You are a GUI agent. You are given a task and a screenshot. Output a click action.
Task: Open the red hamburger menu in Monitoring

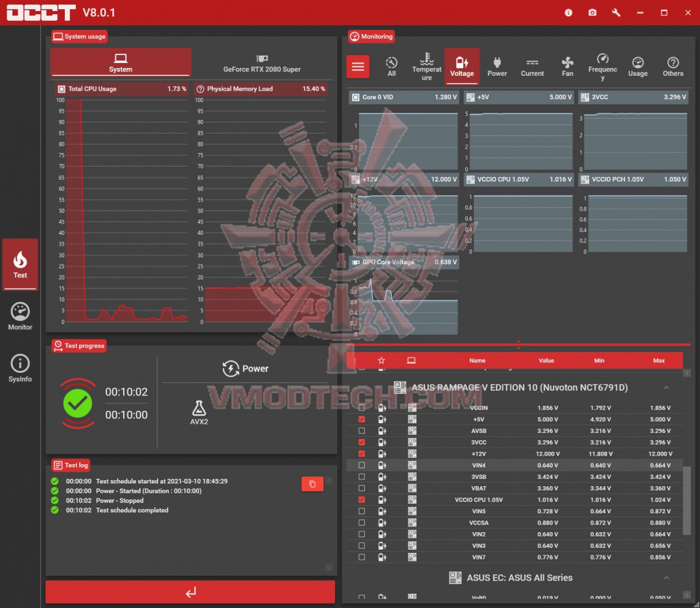[358, 67]
